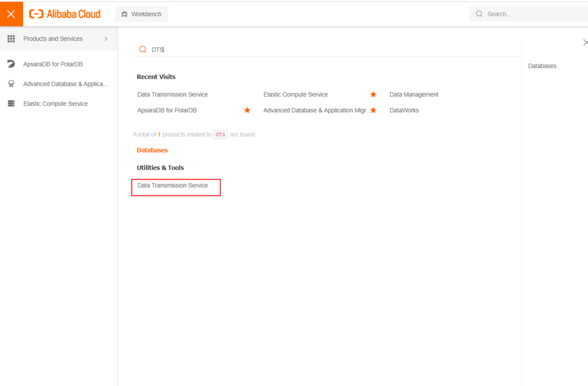Open Advanced Database & Applica... in sidebar
Image resolution: width=588 pixels, height=386 pixels.
pos(66,84)
